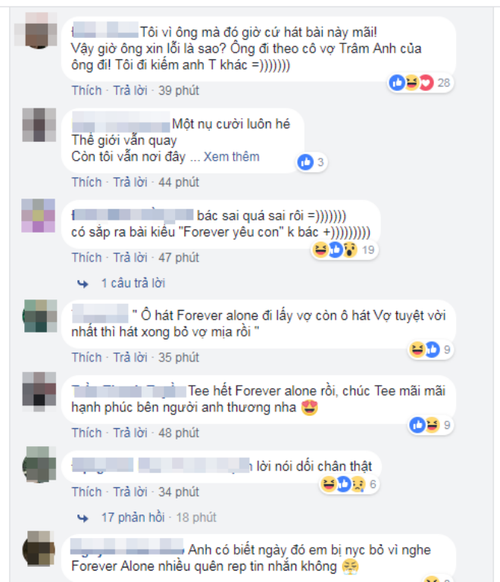Like the comment posted 44 phút ago
The width and height of the screenshot is (500, 582).
click(86, 182)
